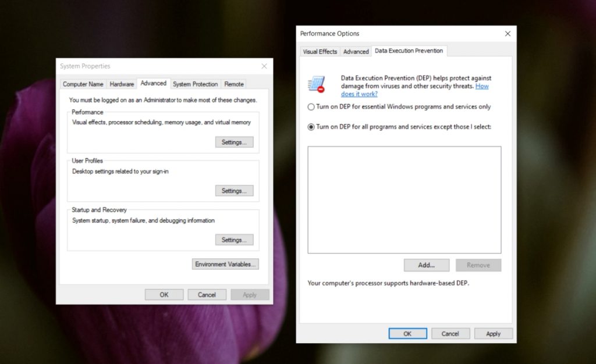Viewport: 596px width, 364px height.
Task: Switch to the Visual Effects tab
Action: point(320,51)
